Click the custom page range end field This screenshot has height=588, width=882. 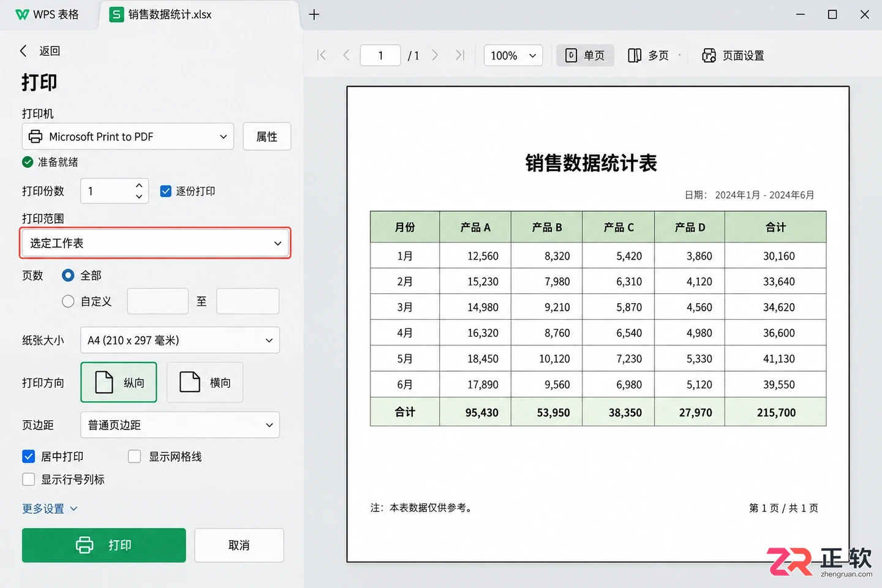coord(248,301)
